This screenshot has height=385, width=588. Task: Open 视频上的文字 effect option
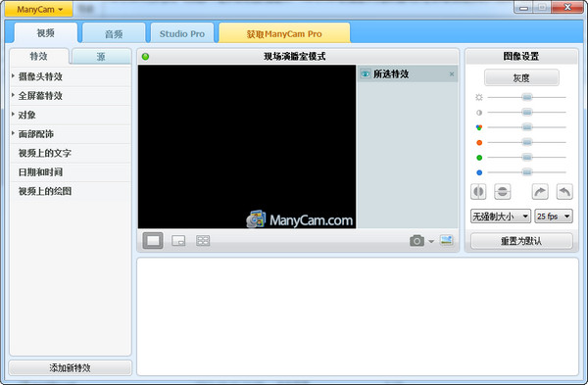coord(71,154)
